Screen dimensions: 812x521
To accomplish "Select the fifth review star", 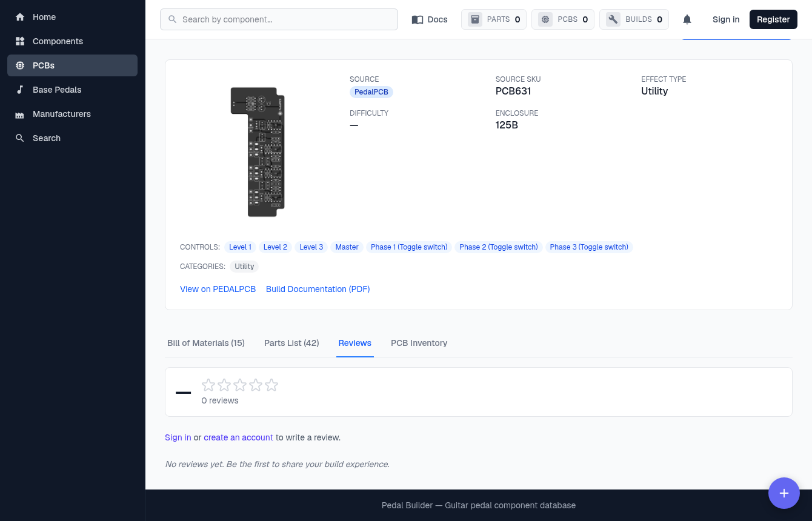I will click(271, 385).
